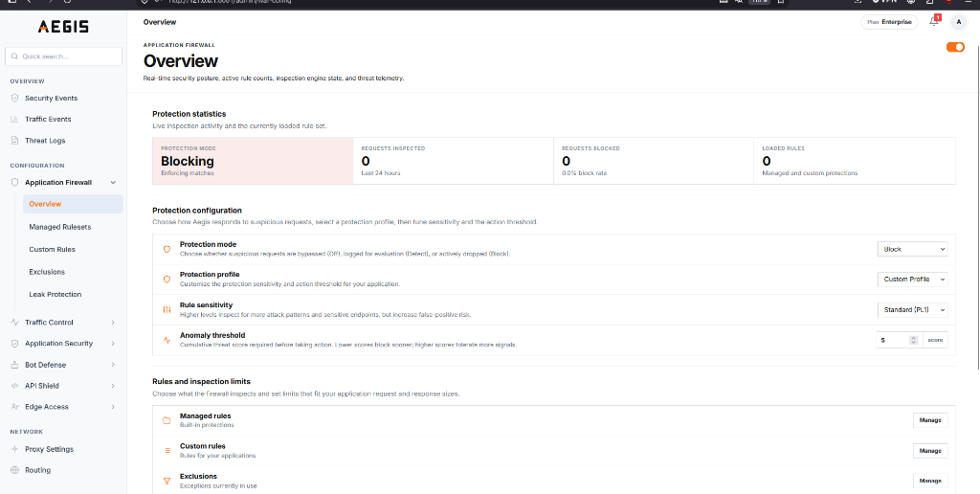Click the API Shield code icon
This screenshot has height=494, width=980.
pyautogui.click(x=15, y=386)
